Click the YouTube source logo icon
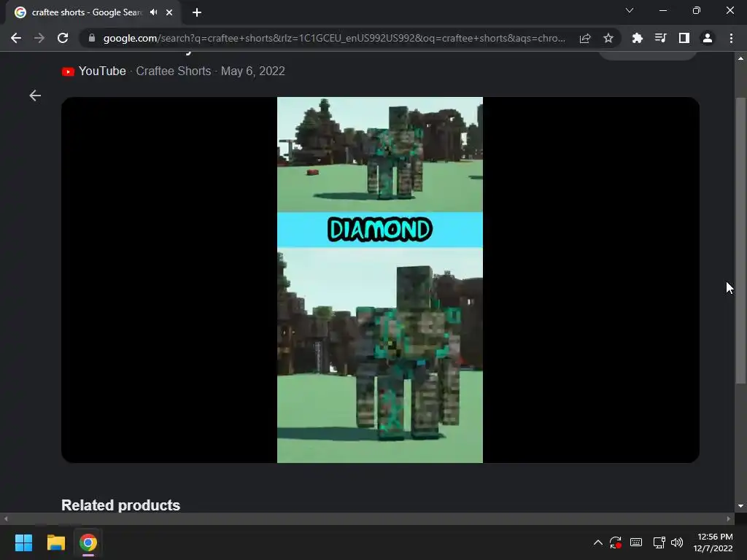The image size is (747, 560). [68, 71]
